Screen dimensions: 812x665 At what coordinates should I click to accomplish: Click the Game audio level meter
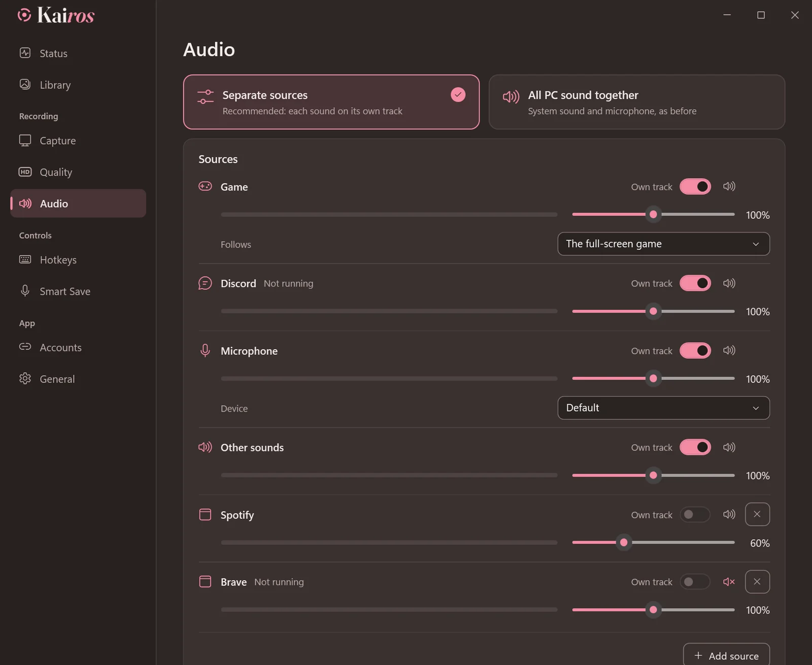tap(389, 214)
